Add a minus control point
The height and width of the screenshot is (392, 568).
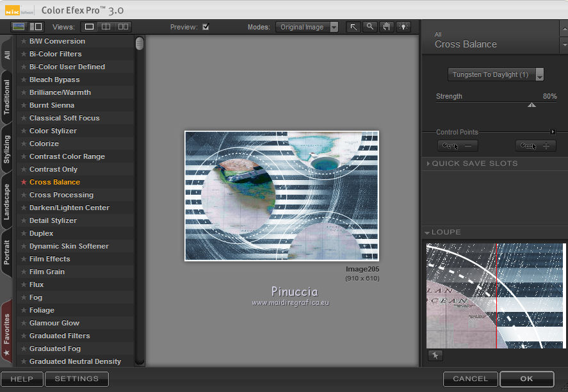[457, 146]
